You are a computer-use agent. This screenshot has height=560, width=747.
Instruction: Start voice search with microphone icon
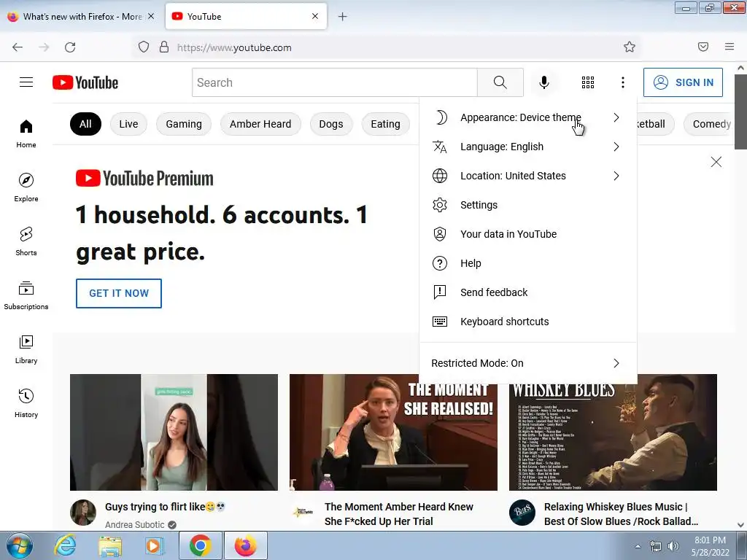click(543, 82)
